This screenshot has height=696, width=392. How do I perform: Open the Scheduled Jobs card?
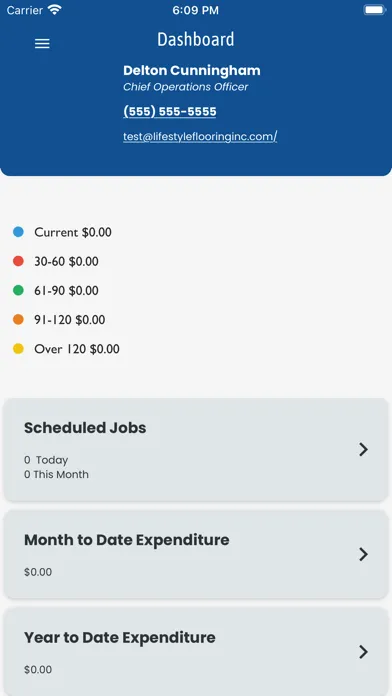click(x=196, y=450)
